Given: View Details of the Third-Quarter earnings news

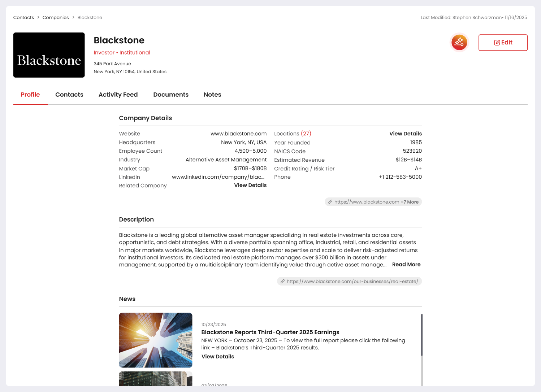Looking at the screenshot, I should pyautogui.click(x=217, y=357).
